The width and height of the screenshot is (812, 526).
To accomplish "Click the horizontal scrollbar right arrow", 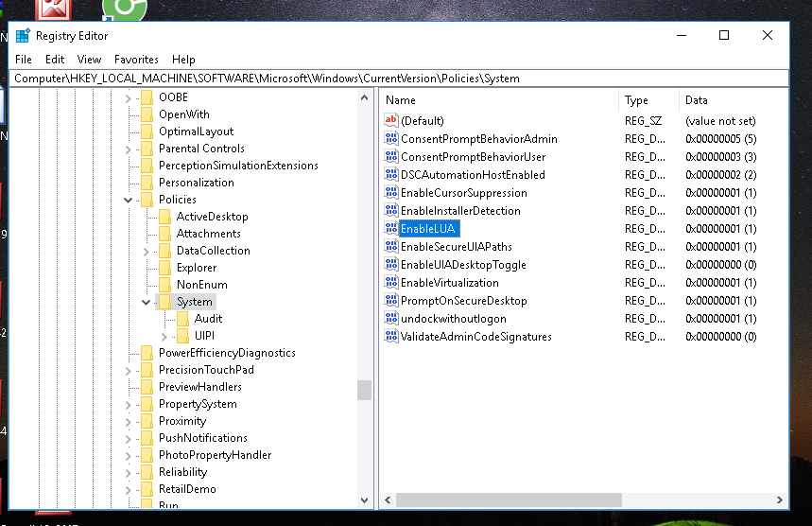I will tap(779, 500).
